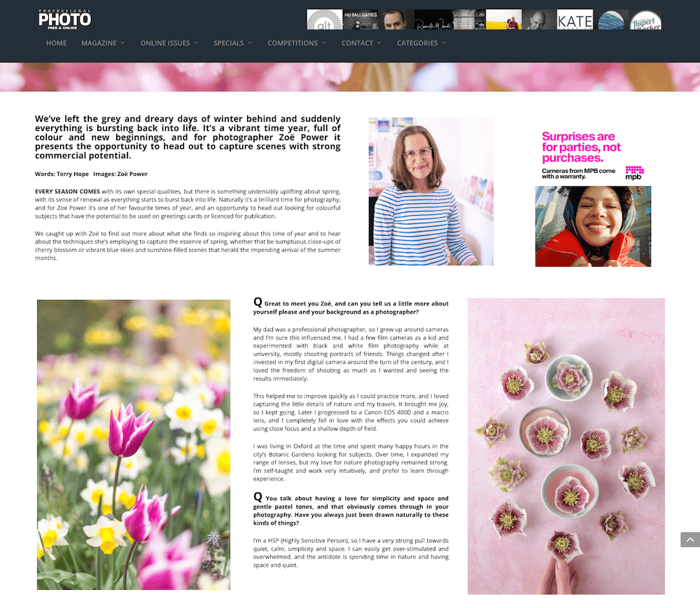Click the QR code in the MPB advert
The width and height of the screenshot is (700, 608).
635,168
